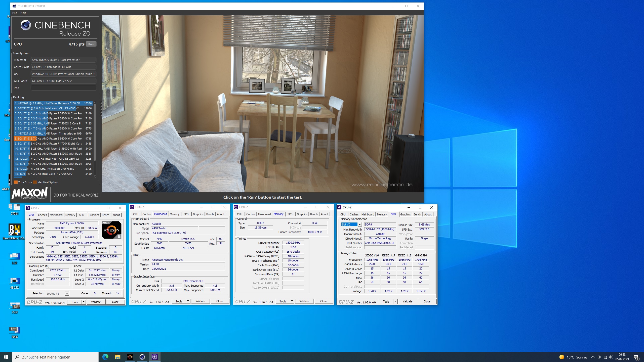Open the Socket #1 selection dropdown
The image size is (644, 362).
(x=57, y=293)
